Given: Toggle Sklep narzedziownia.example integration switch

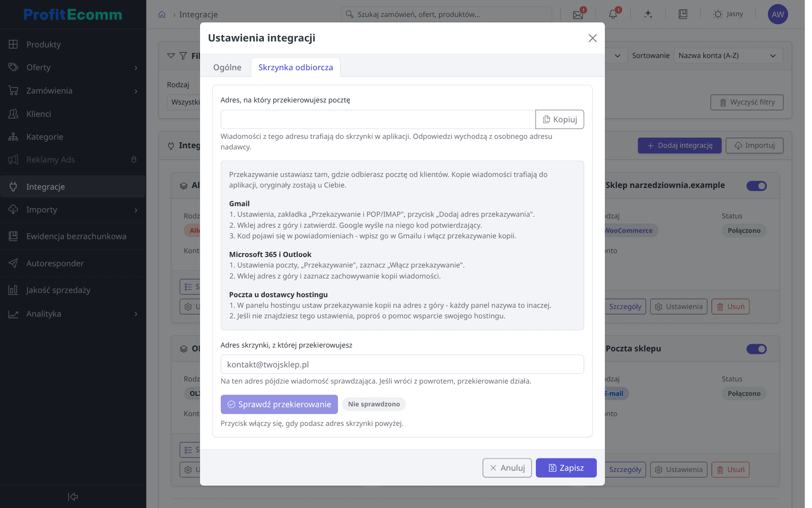Looking at the screenshot, I should pos(757,186).
